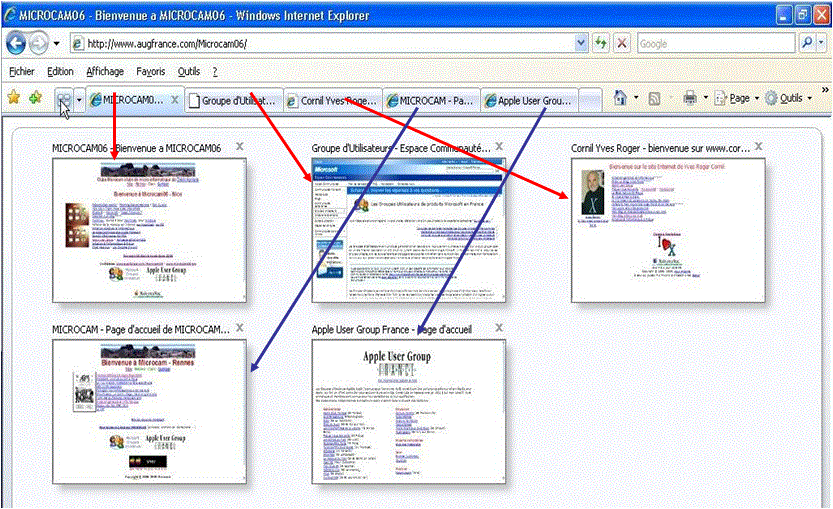Click the title 'MICROCAM - Page d'accueil de MICROCAM...'

point(141,330)
